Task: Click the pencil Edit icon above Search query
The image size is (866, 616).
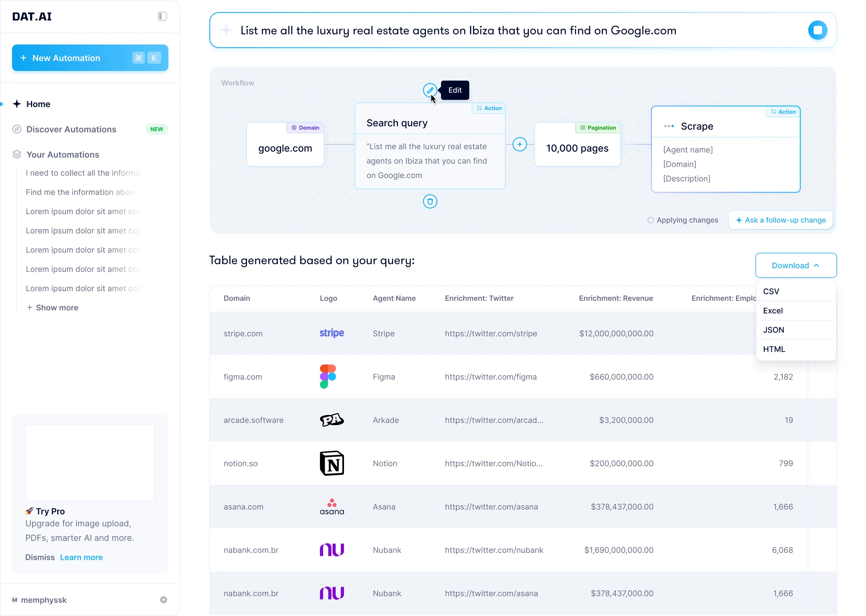Action: (x=430, y=90)
